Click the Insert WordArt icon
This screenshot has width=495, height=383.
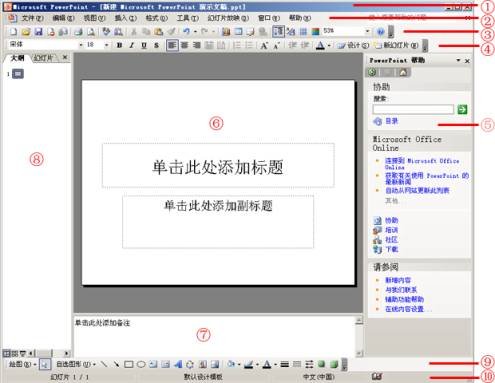click(178, 364)
